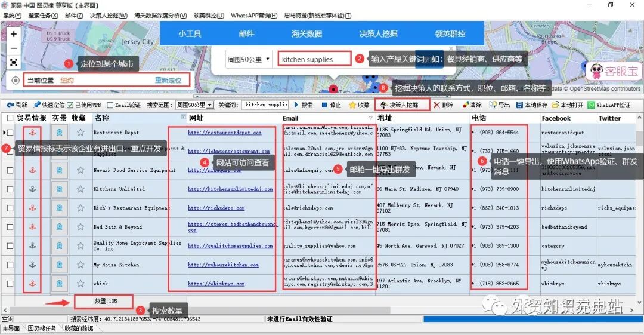Toggle the 已使用VPN checkbox

[x=70, y=105]
